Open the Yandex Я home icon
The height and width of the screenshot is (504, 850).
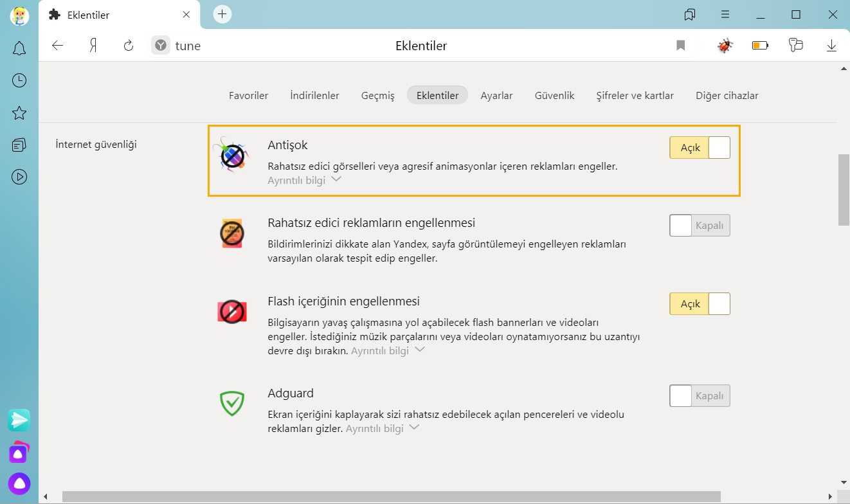click(x=93, y=46)
